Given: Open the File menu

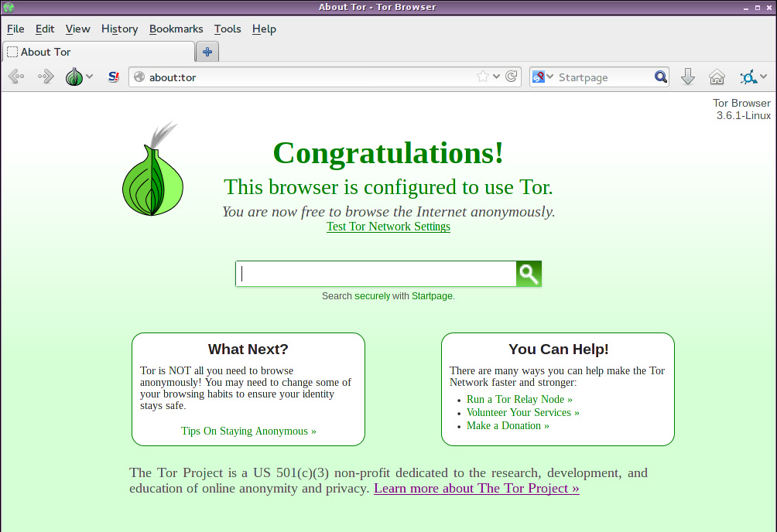Looking at the screenshot, I should click(x=15, y=29).
